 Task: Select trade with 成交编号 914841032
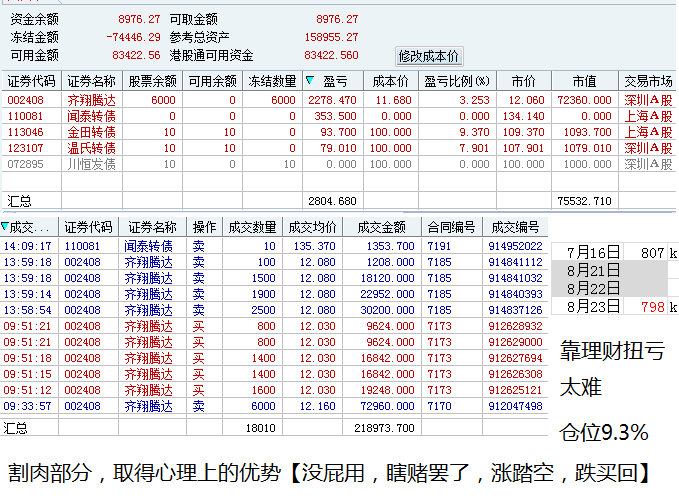point(274,278)
